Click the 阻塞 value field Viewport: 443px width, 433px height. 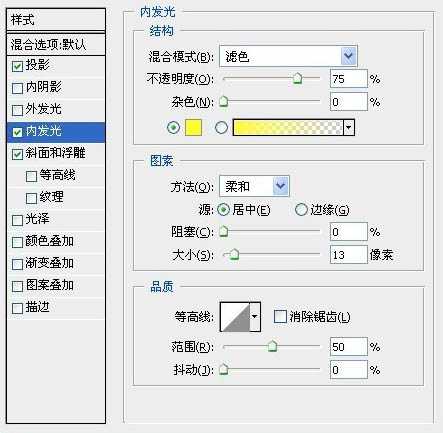[349, 232]
